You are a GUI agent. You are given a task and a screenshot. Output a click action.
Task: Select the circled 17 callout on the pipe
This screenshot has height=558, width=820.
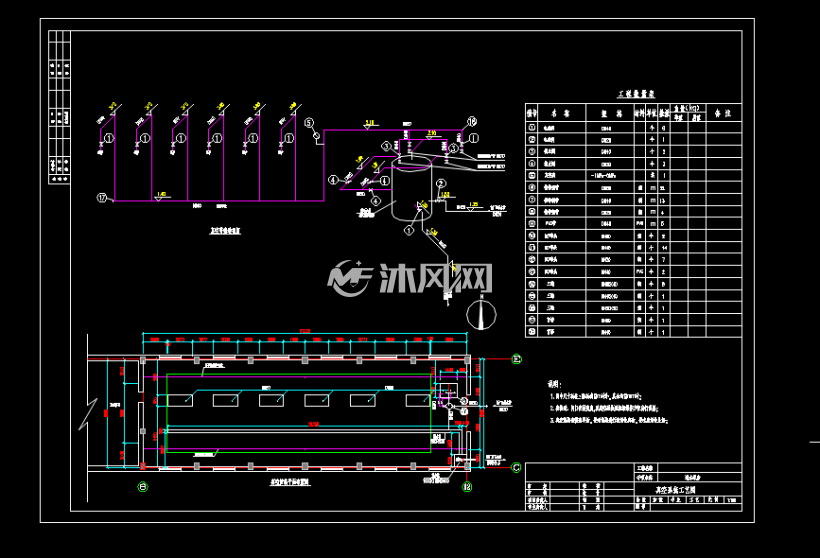coord(102,198)
